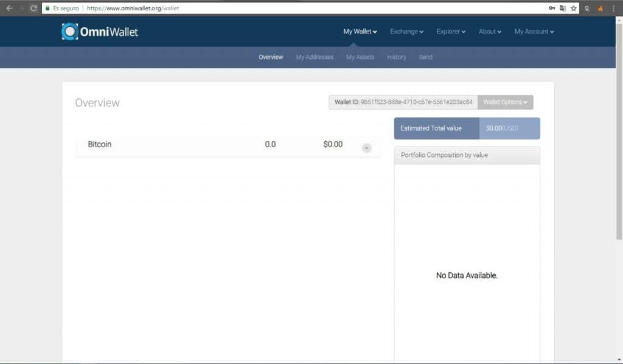Click the orange extension icon
623x364 pixels.
point(600,9)
